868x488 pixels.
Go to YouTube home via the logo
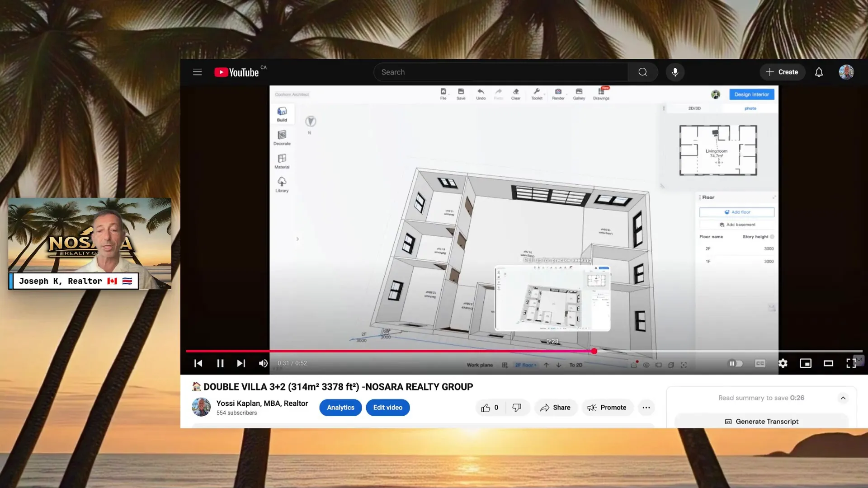coord(236,72)
